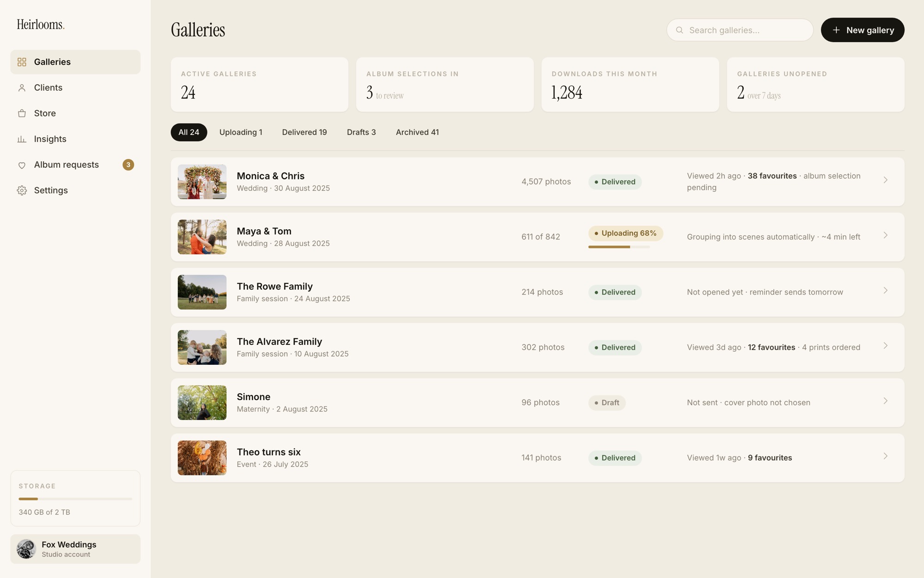This screenshot has height=578, width=924.
Task: Open the Maya & Tom thumbnail
Action: coord(202,237)
